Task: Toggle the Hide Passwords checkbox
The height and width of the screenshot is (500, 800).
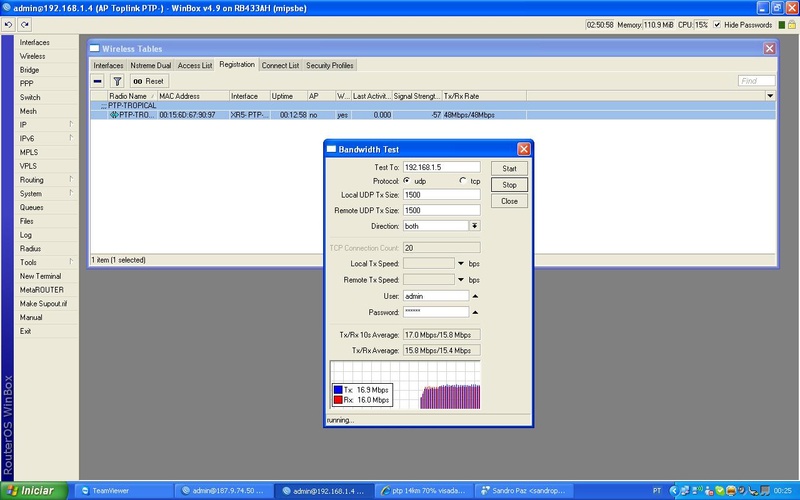Action: click(717, 24)
